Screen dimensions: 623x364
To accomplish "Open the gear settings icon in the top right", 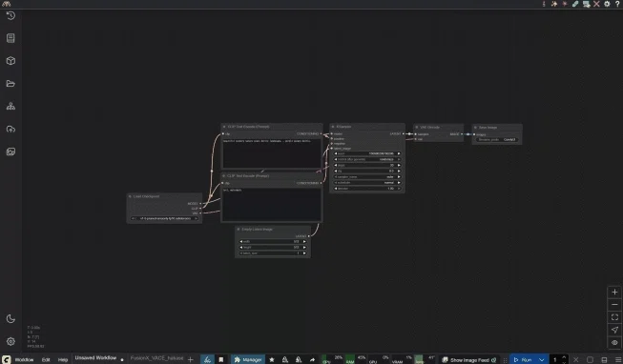I will point(607,4).
